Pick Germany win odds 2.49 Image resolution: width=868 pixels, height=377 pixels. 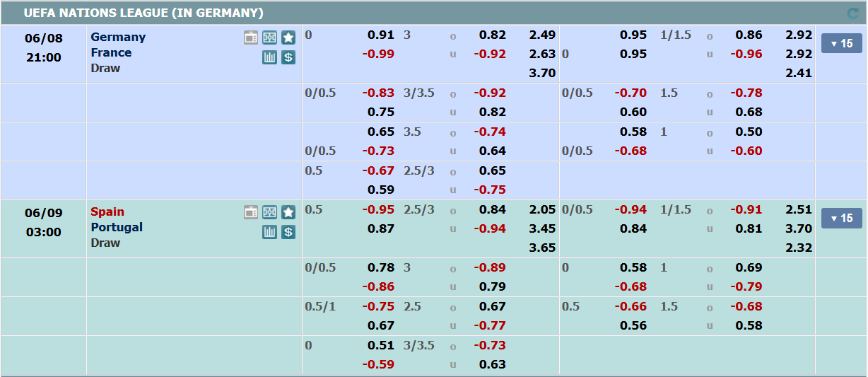542,35
